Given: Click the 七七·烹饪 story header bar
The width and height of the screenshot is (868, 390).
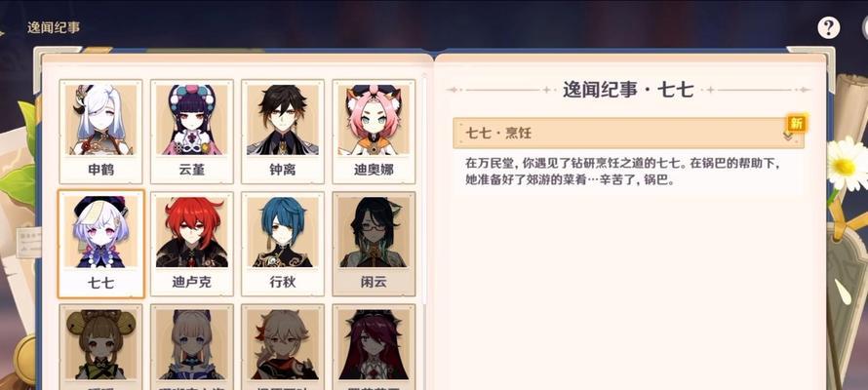Looking at the screenshot, I should [628, 133].
